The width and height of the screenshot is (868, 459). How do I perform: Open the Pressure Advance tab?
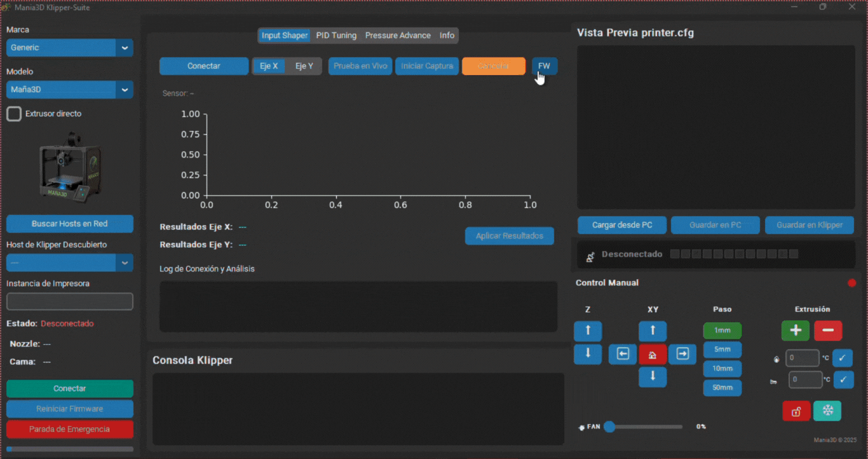(x=398, y=36)
